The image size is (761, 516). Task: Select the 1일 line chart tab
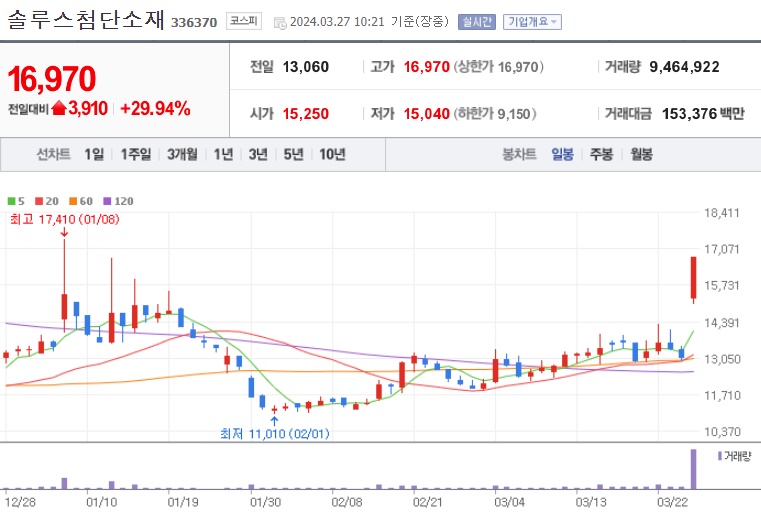click(94, 154)
